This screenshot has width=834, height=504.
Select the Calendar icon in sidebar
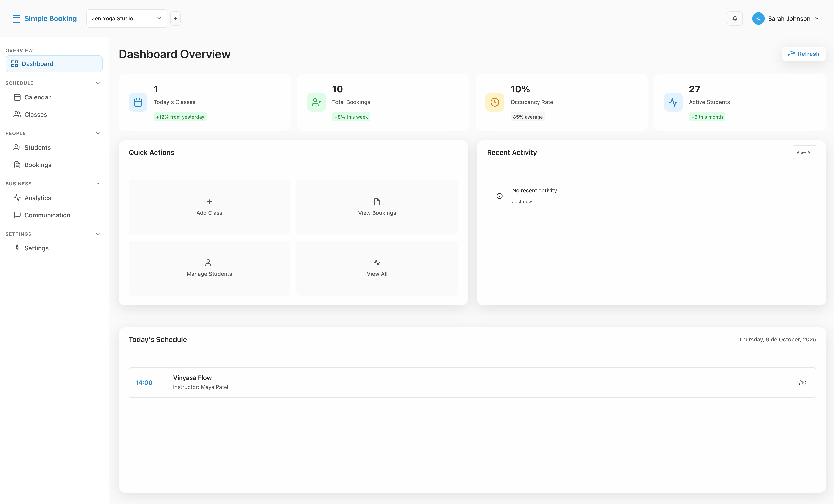(x=17, y=97)
